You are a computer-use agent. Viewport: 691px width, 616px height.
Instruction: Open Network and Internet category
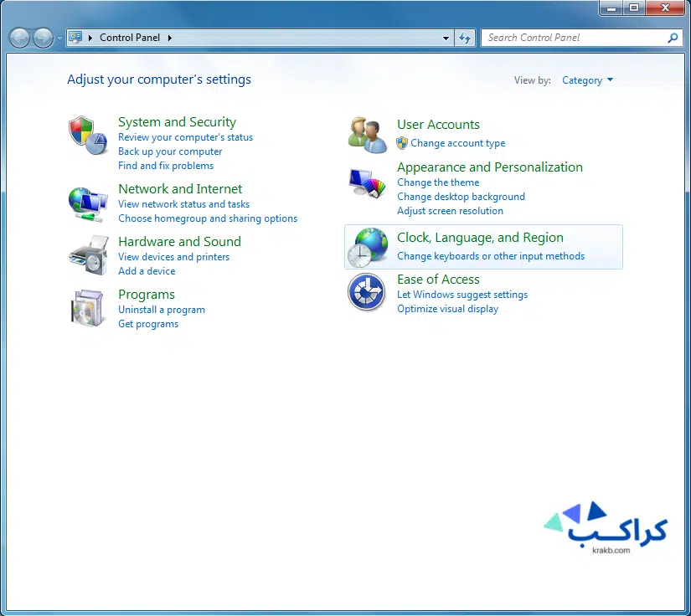(x=180, y=189)
